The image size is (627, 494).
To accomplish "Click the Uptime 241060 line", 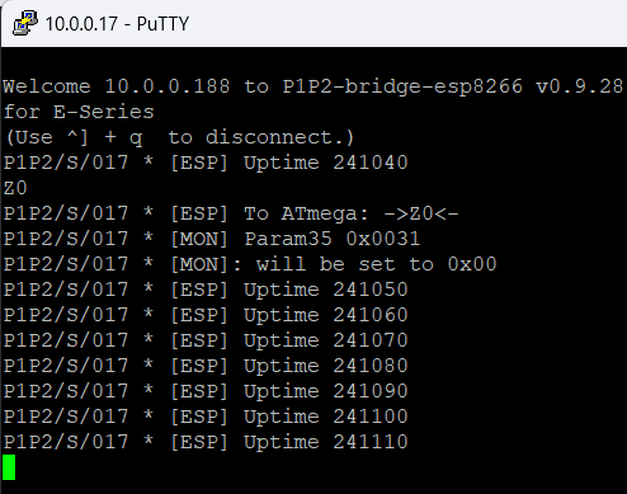I will pos(205,315).
